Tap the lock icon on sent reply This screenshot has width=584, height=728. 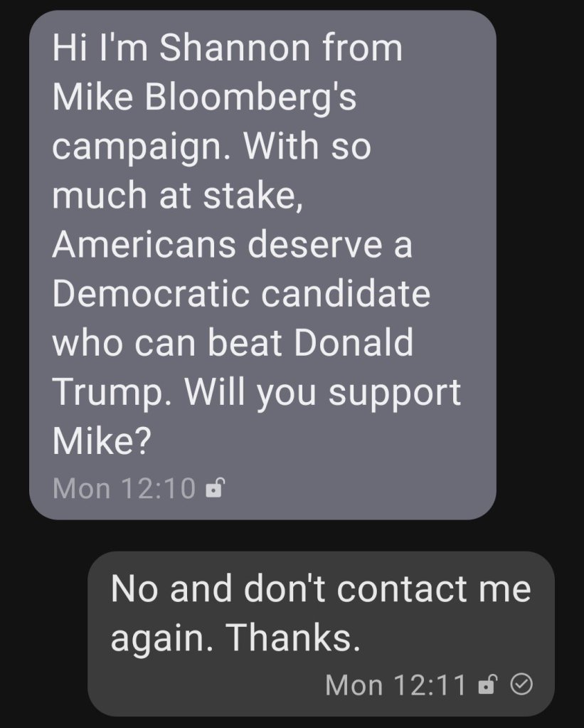(x=487, y=685)
